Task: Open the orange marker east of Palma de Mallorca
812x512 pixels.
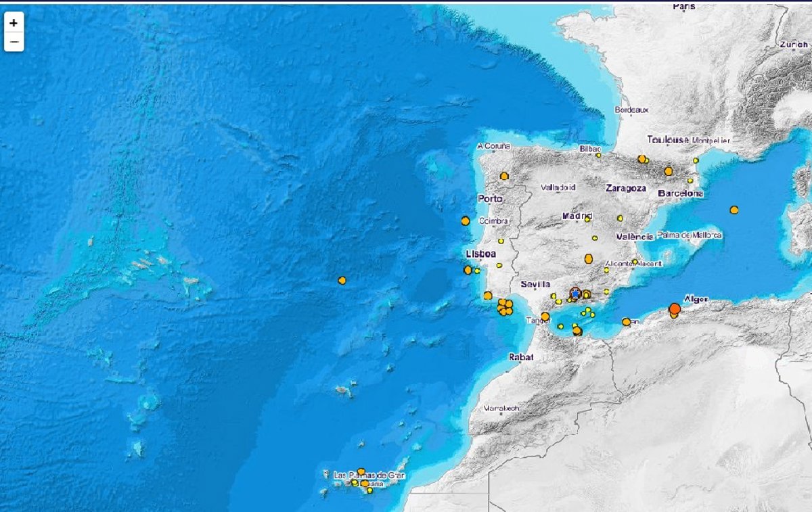Action: click(734, 210)
